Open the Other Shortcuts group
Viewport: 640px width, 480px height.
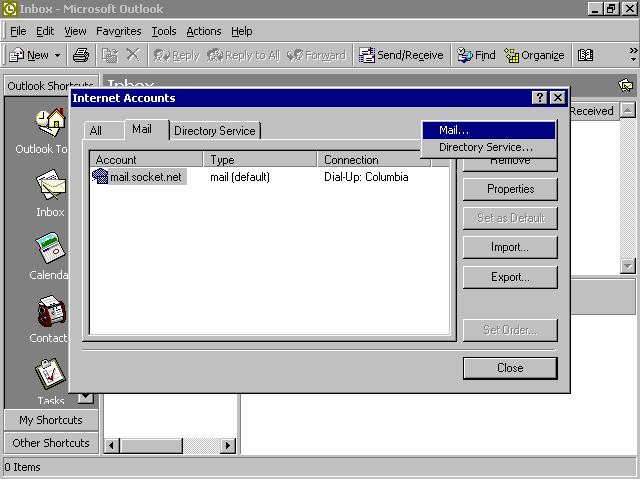click(51, 443)
